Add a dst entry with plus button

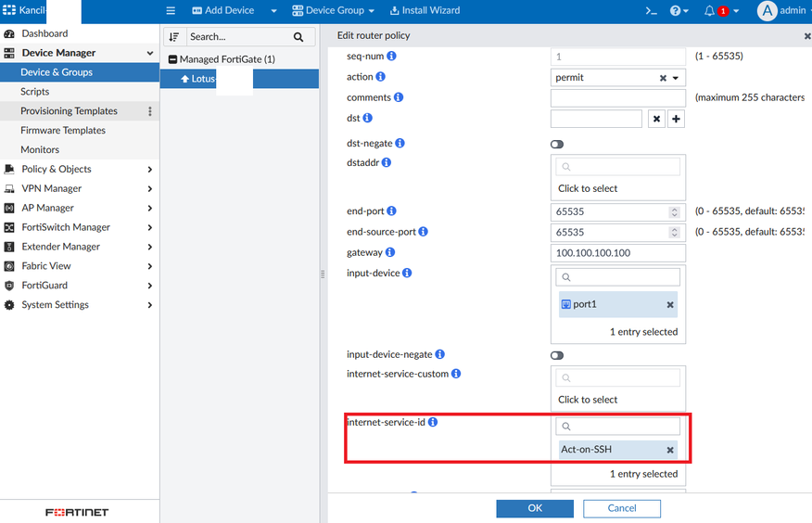676,119
